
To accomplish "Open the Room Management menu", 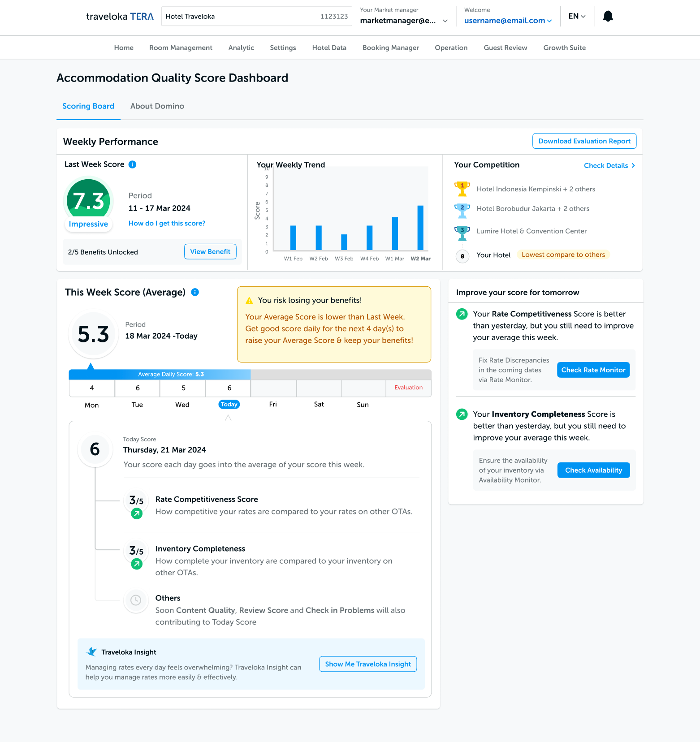I will pos(181,47).
